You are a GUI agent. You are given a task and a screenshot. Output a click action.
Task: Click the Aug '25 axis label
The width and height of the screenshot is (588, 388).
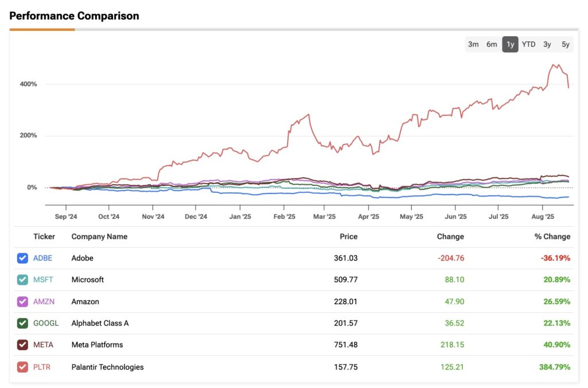coord(543,217)
